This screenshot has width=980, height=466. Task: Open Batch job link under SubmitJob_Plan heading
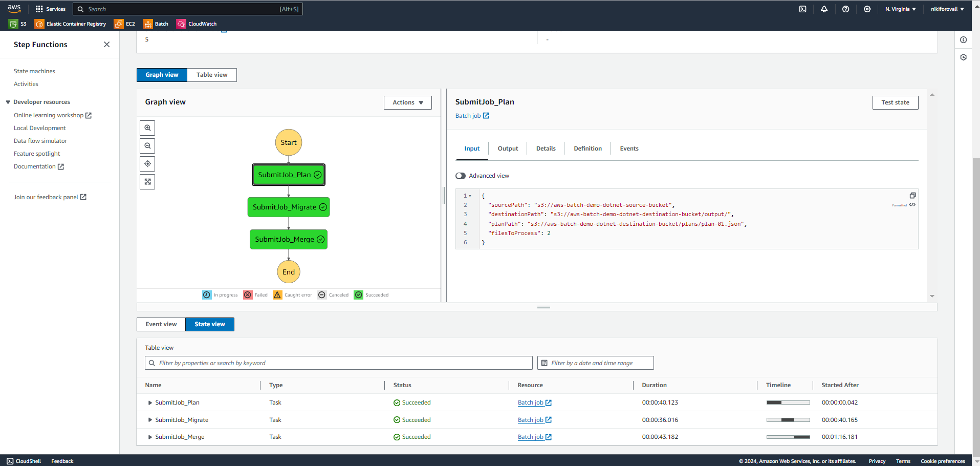tap(472, 116)
